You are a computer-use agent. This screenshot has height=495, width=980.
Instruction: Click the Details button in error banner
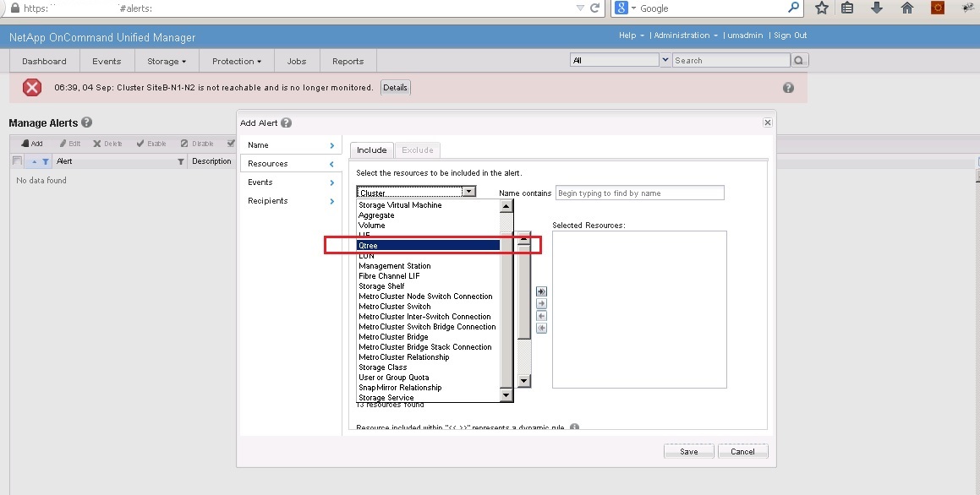tap(395, 88)
